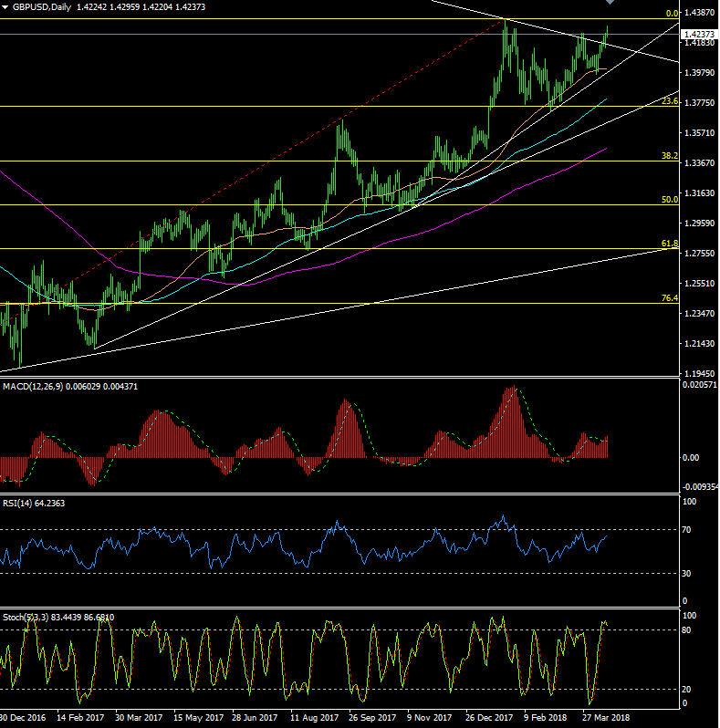Viewport: 720px width, 728px height.
Task: Click the MACD 0.00 scale value
Action: (x=691, y=457)
